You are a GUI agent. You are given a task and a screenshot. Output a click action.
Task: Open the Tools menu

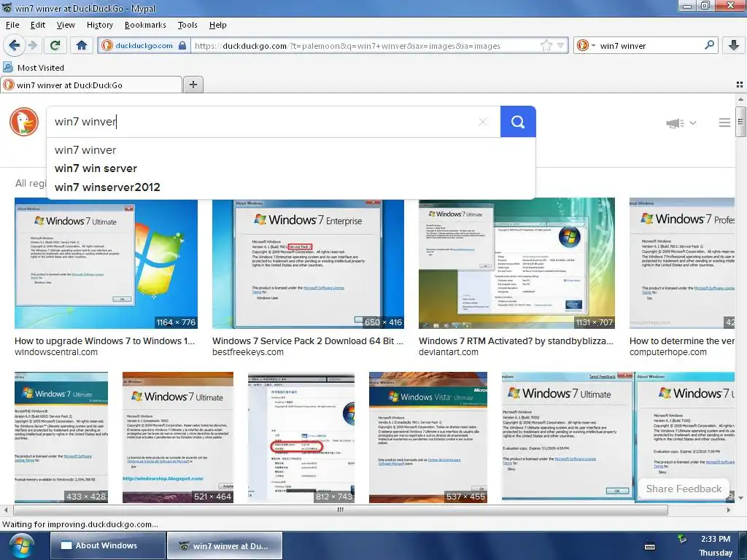pos(187,25)
